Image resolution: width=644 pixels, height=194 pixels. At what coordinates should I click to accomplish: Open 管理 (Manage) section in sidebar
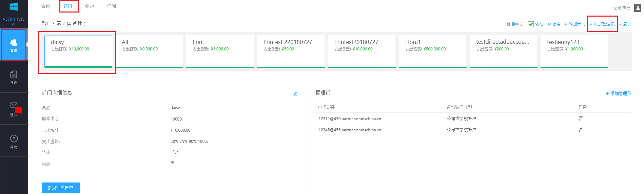pyautogui.click(x=14, y=45)
